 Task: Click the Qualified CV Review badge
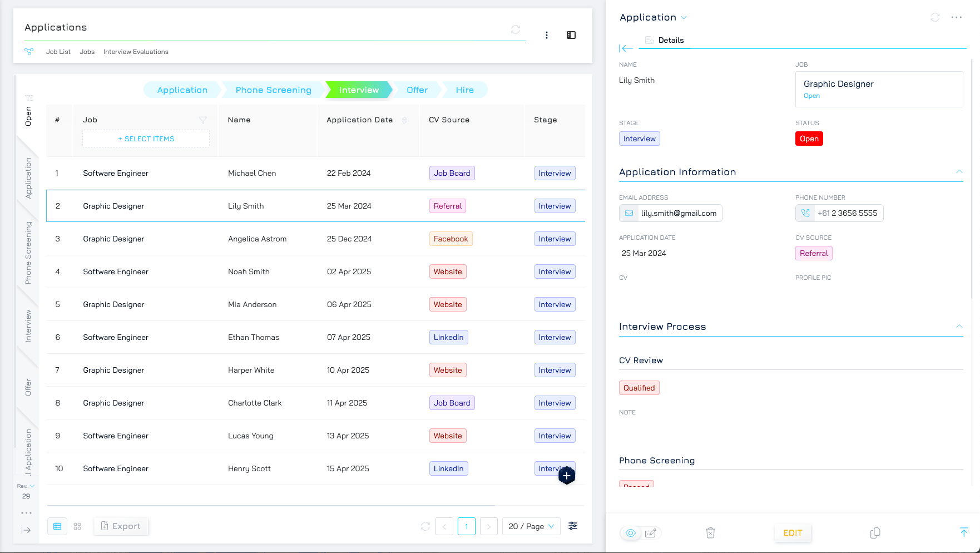639,388
